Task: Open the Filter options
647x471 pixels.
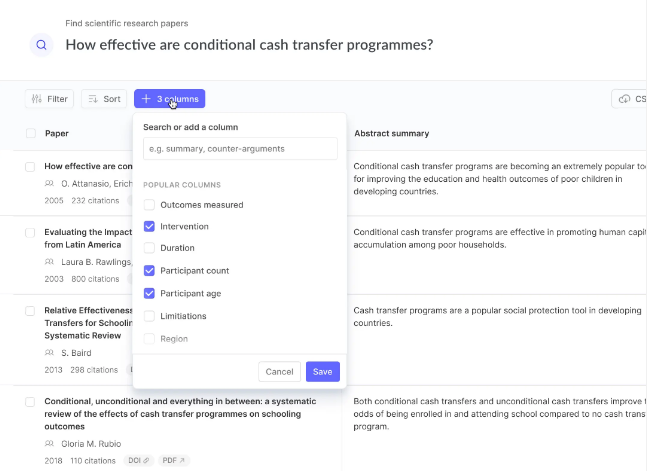Action: click(49, 99)
